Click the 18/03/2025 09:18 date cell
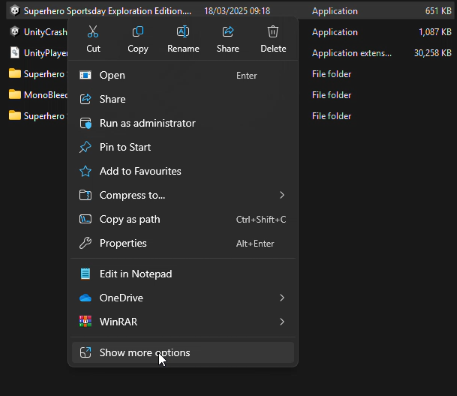Image resolution: width=457 pixels, height=396 pixels. [237, 11]
